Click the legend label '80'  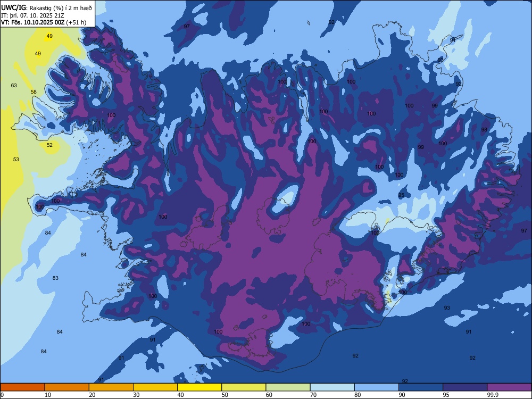tap(358, 395)
